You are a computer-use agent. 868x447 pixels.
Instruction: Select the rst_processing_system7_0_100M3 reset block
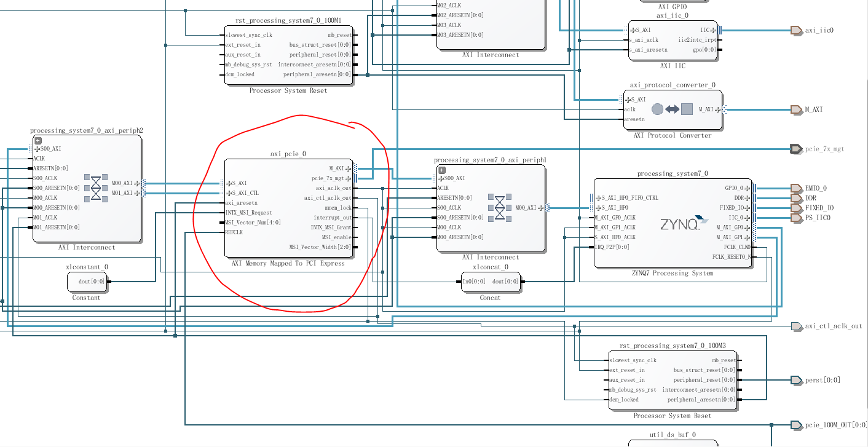point(673,379)
